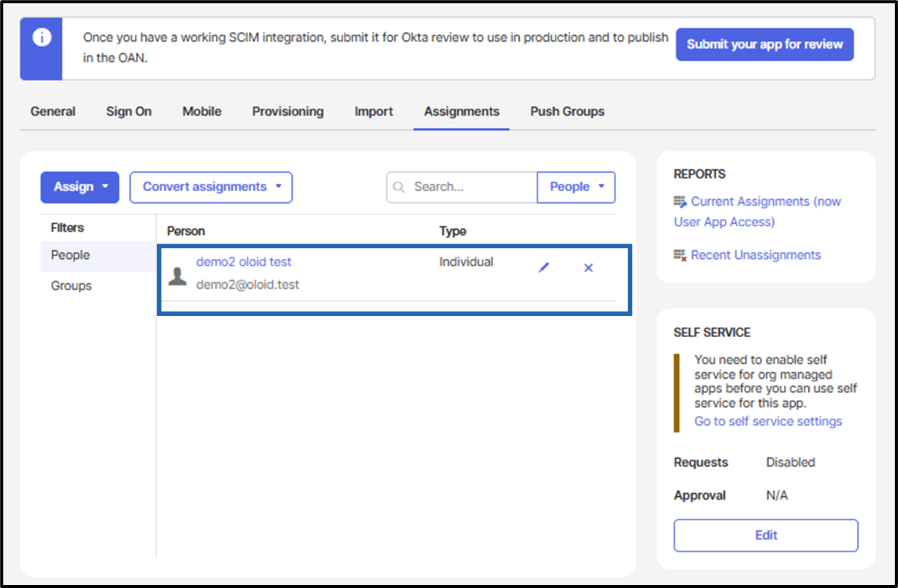Click the Approval N/A value
898x588 pixels.
click(777, 495)
